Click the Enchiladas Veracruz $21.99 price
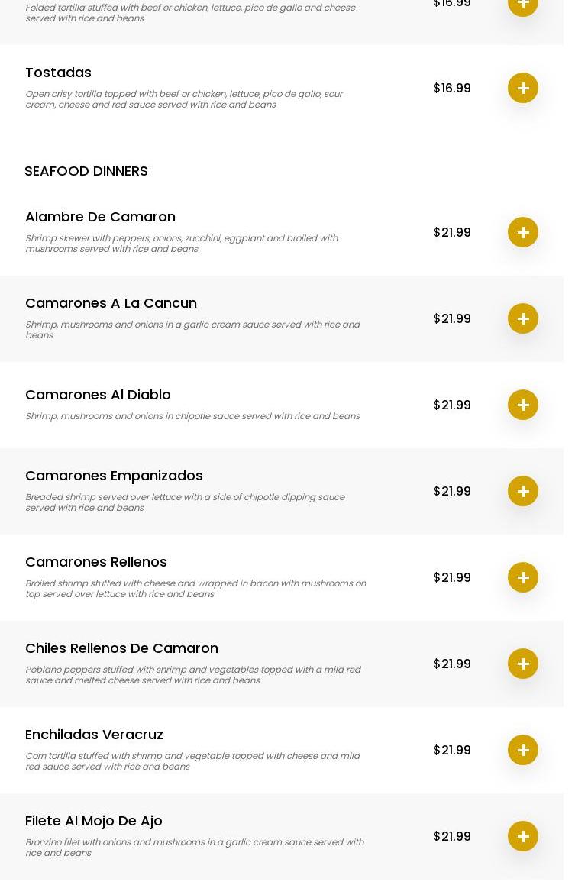Viewport: 588px width, 885px height. coord(451,750)
